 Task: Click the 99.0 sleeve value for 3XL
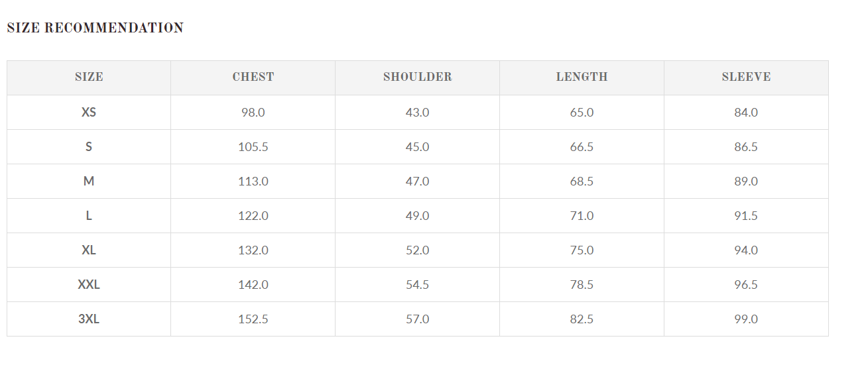click(x=746, y=319)
